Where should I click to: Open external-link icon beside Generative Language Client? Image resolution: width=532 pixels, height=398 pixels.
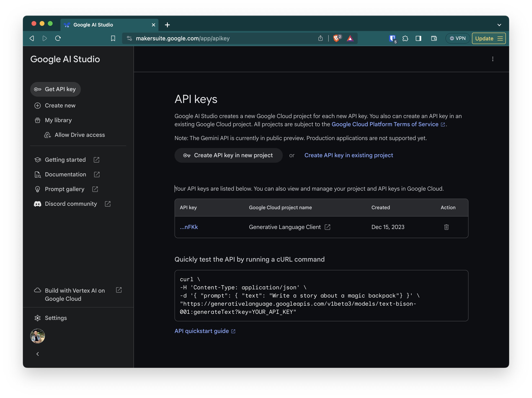327,227
